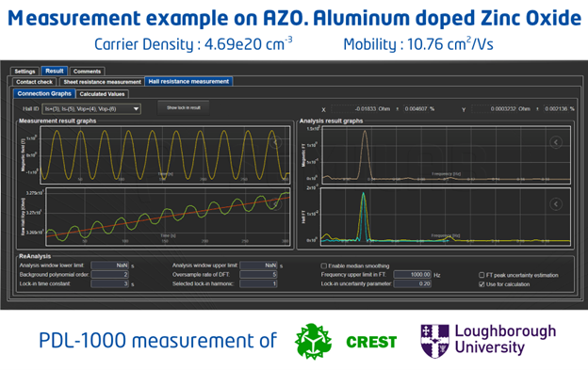Click the Analysis window lower limit field
588x370 pixels.
tap(110, 265)
